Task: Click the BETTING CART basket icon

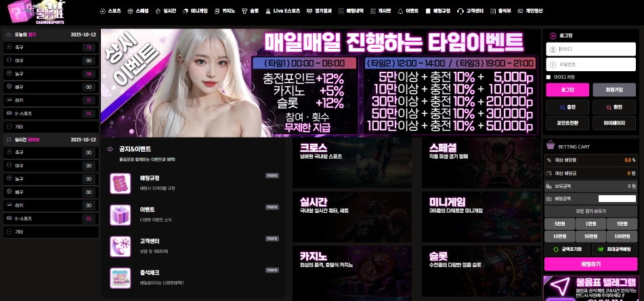Action: (550, 144)
